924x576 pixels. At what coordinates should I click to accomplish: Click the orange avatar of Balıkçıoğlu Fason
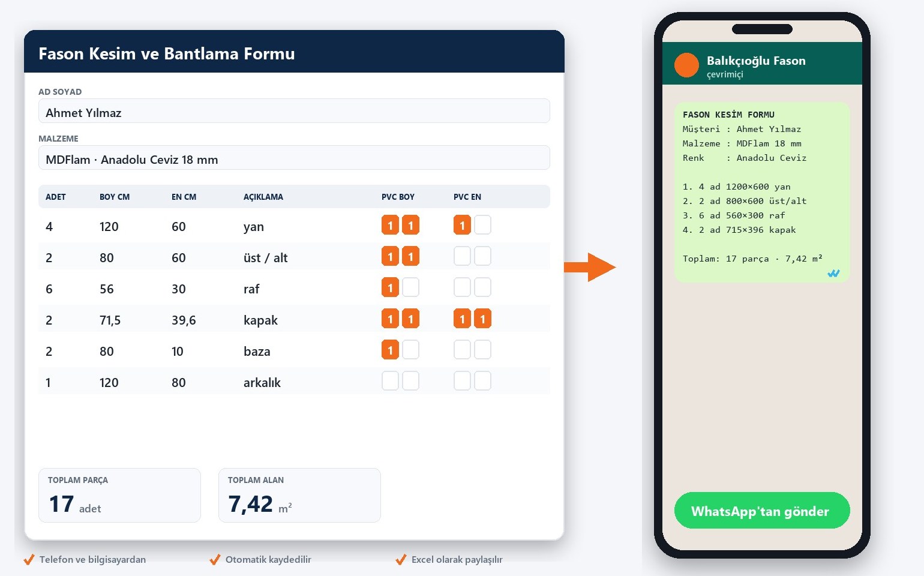click(x=686, y=65)
